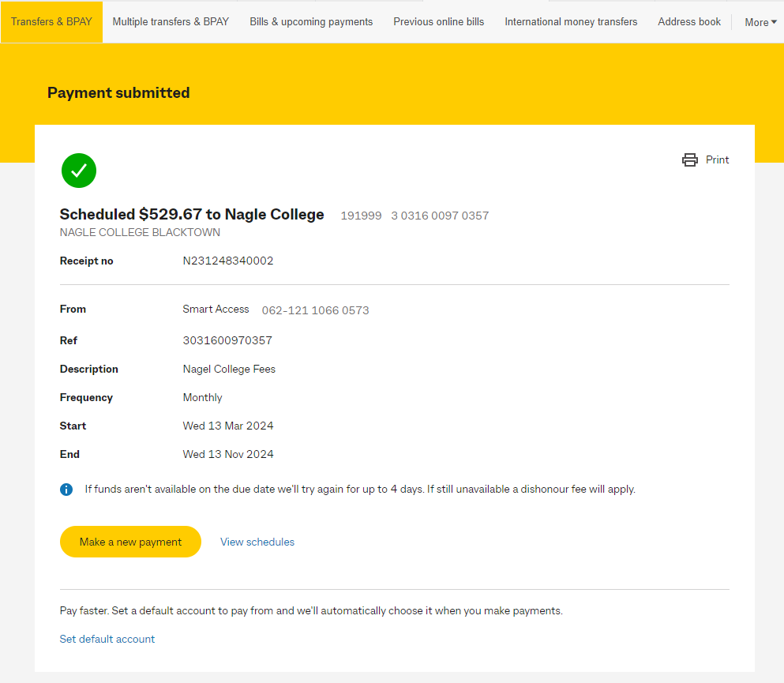Click the Set default account link

tap(107, 639)
